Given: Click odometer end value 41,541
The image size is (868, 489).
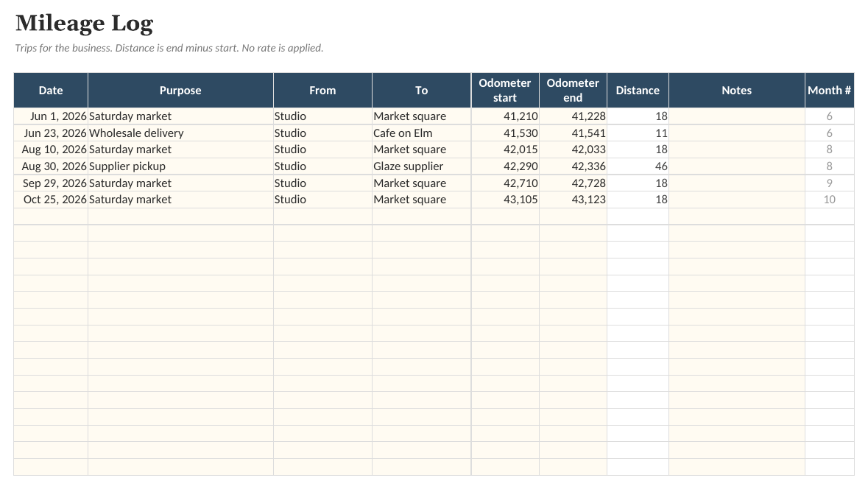Looking at the screenshot, I should tap(573, 133).
